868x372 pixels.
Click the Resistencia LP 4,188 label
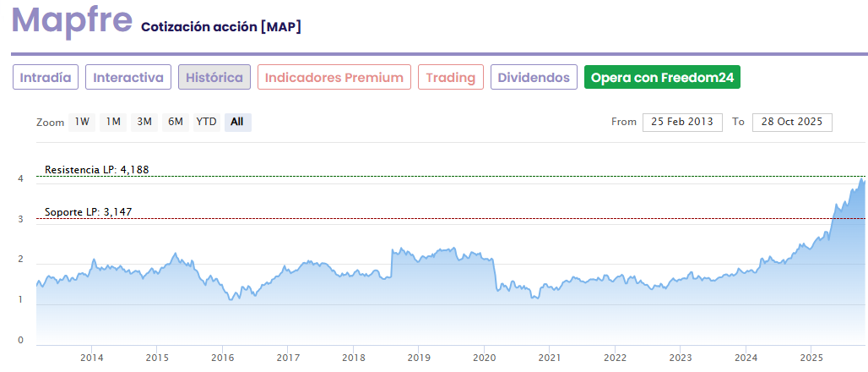point(96,170)
